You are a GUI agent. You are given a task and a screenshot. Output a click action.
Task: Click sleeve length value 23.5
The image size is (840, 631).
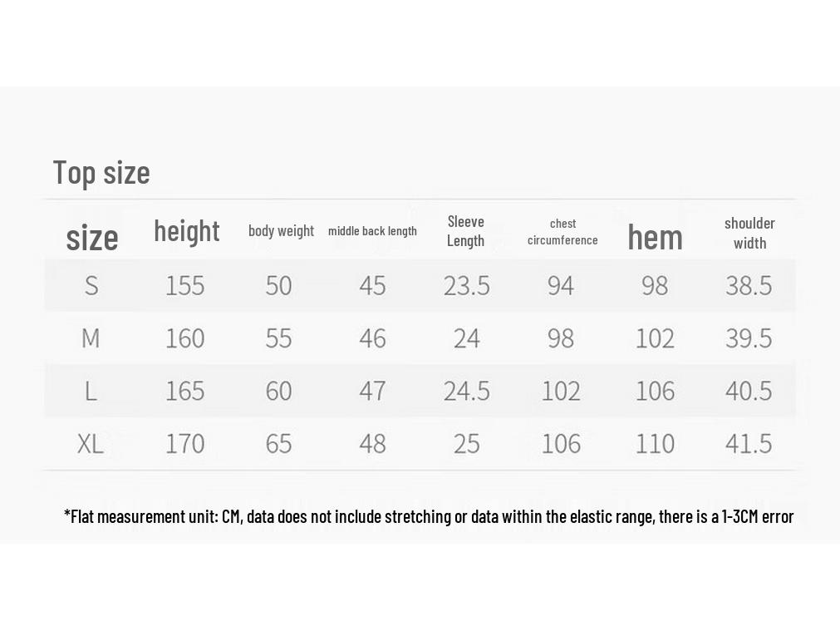[x=467, y=286]
